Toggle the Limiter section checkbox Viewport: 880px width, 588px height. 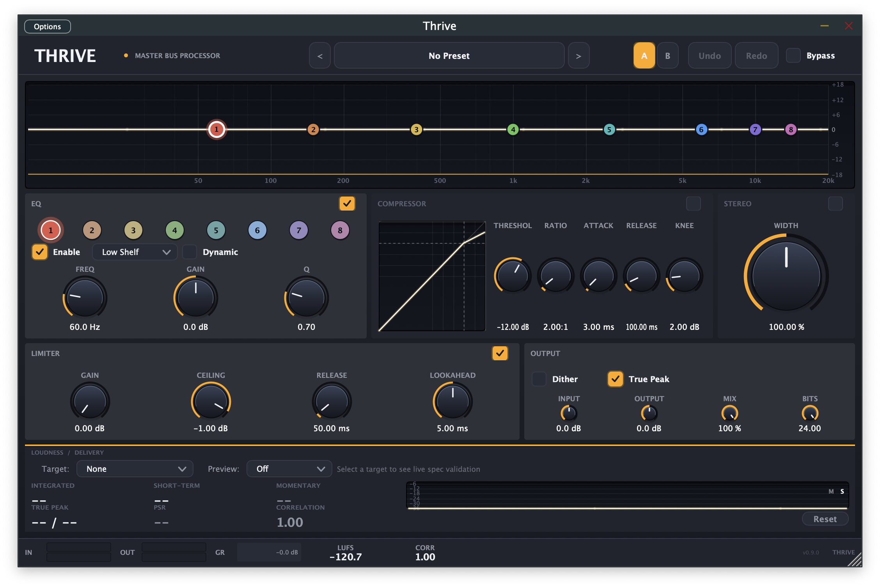500,353
